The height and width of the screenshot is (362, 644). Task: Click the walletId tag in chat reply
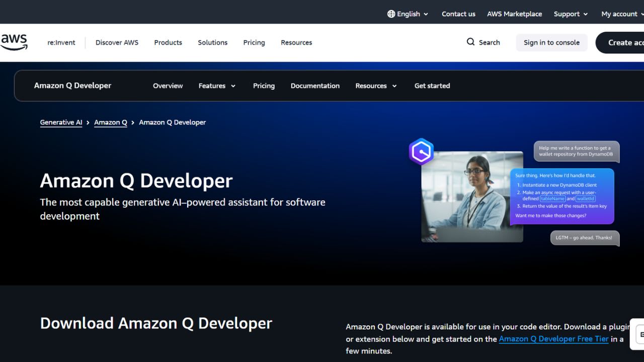pos(586,199)
